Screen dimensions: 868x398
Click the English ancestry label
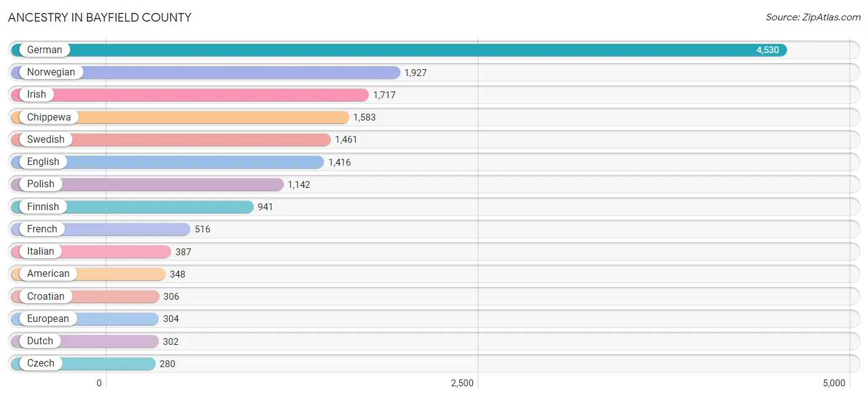tap(43, 162)
